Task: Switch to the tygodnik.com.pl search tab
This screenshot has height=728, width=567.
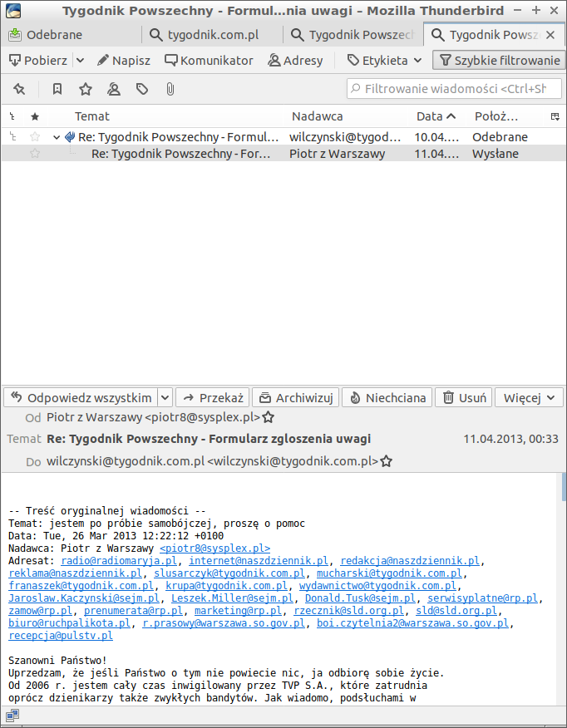Action: tap(212, 35)
